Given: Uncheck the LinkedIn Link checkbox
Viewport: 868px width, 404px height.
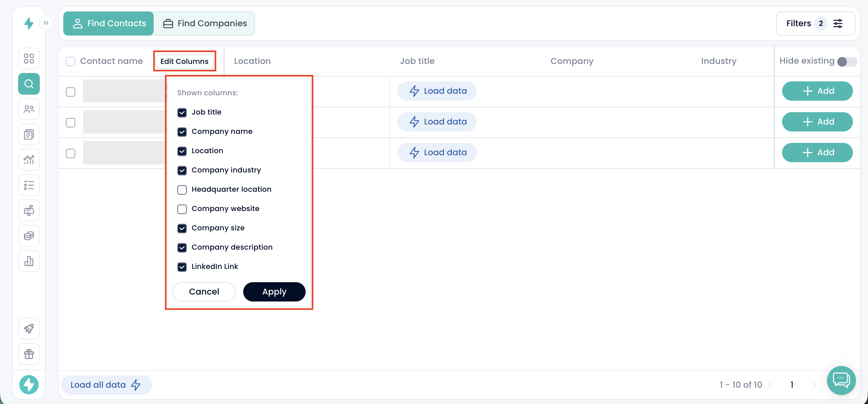Looking at the screenshot, I should point(182,267).
